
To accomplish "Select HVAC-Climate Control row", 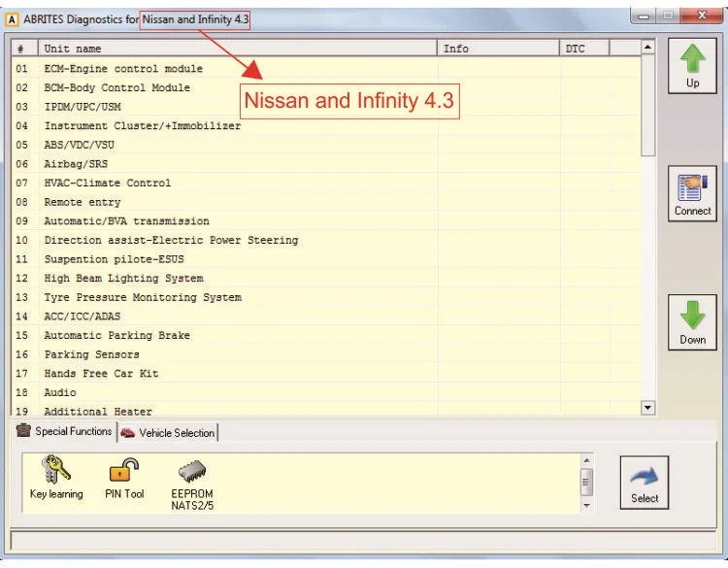I will click(326, 183).
